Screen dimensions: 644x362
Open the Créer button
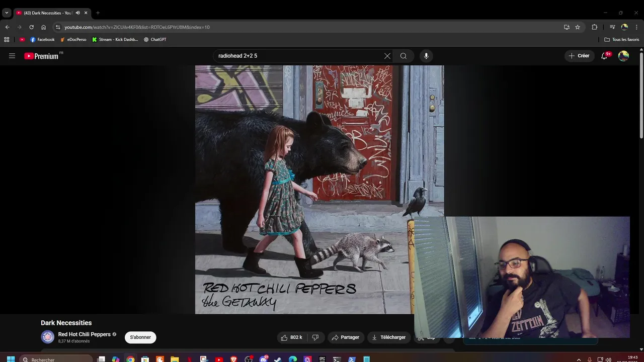click(579, 56)
